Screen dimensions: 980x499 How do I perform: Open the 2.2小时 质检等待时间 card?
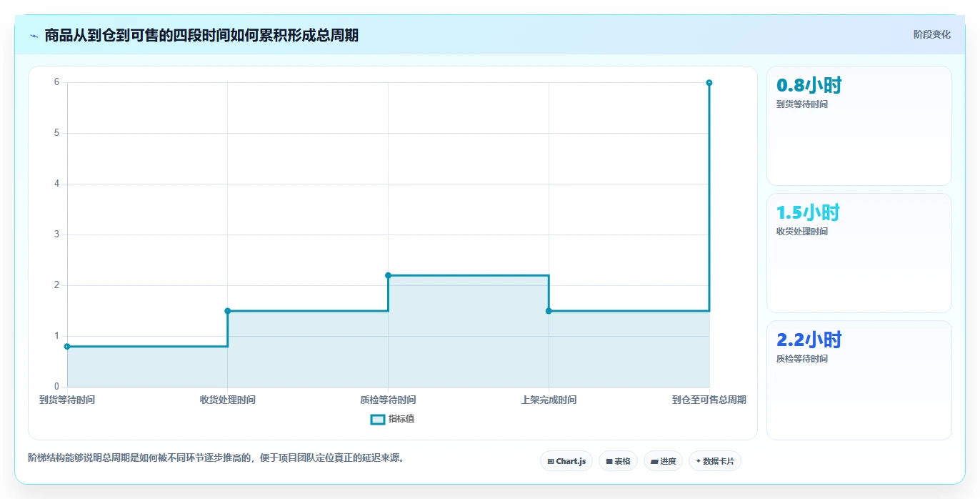(859, 380)
